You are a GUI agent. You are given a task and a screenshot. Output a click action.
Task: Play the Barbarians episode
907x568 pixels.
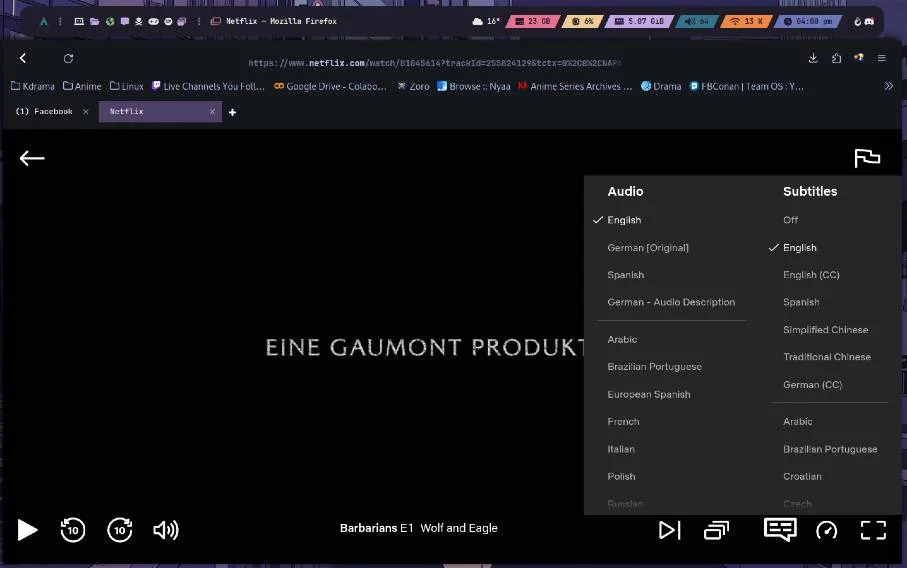(27, 530)
